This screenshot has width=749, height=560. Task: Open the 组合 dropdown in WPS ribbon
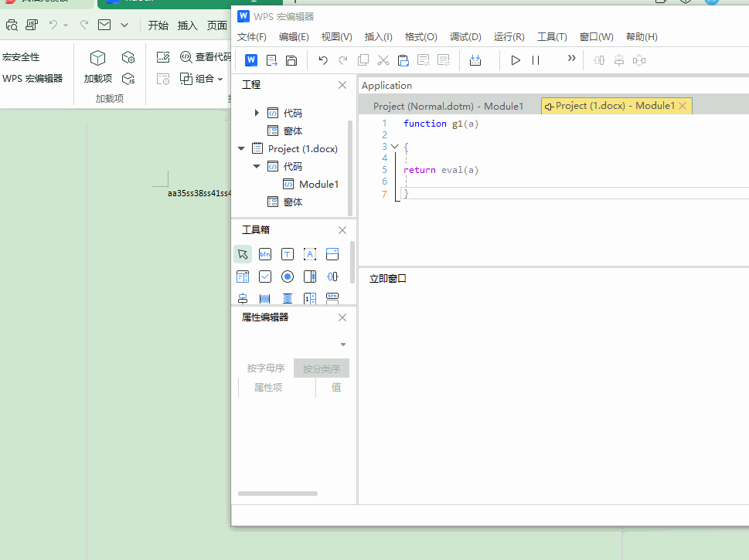click(x=202, y=78)
